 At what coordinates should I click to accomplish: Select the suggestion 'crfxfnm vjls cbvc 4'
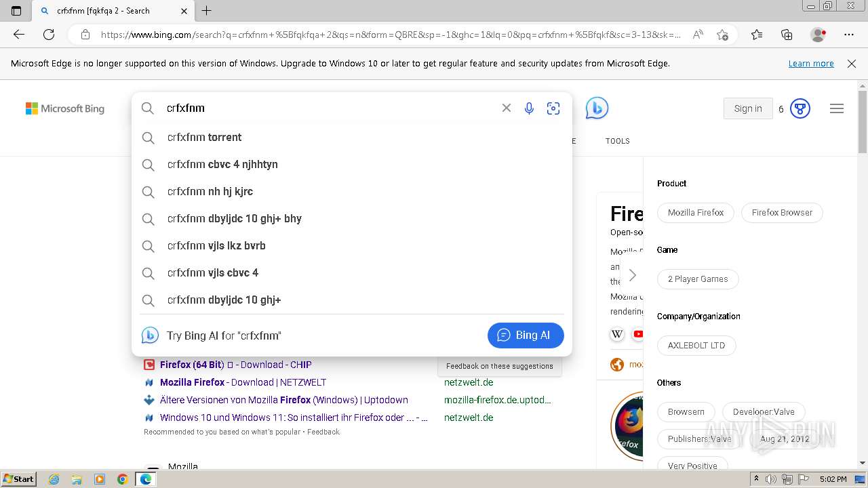pyautogui.click(x=352, y=273)
